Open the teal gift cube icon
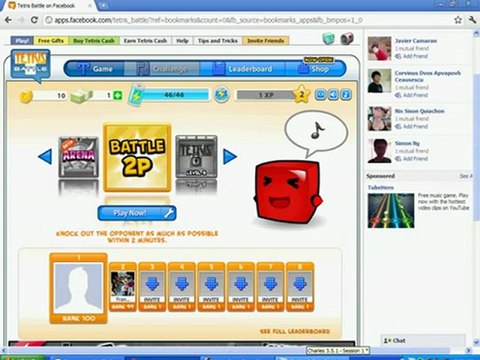Image resolution: width=480 pixels, height=360 pixels. pos(328,39)
